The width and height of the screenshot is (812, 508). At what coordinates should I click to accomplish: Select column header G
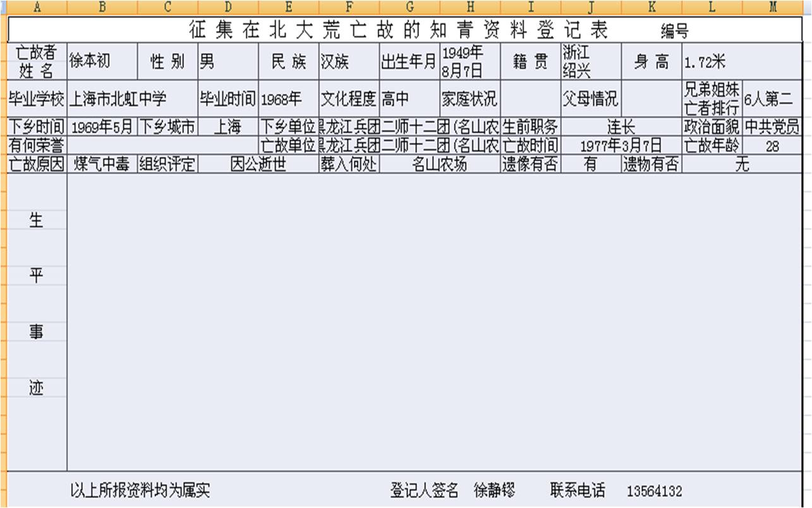pyautogui.click(x=409, y=7)
